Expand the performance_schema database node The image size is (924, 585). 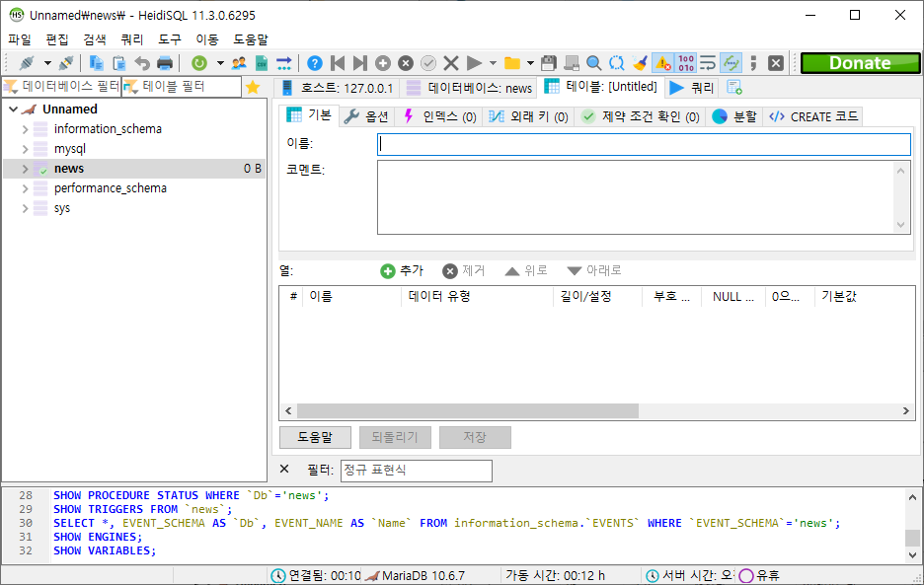(x=25, y=188)
